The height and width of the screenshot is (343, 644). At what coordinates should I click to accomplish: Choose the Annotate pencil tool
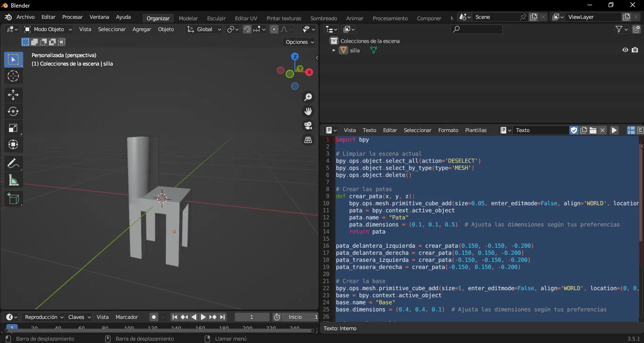[13, 164]
